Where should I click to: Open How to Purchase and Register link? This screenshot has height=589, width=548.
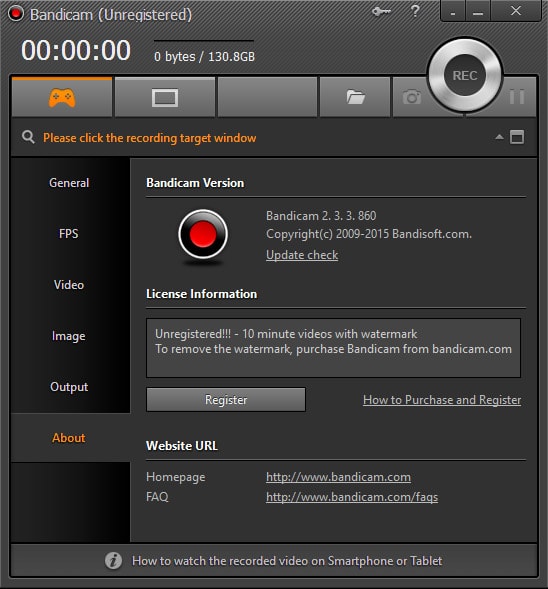point(442,400)
